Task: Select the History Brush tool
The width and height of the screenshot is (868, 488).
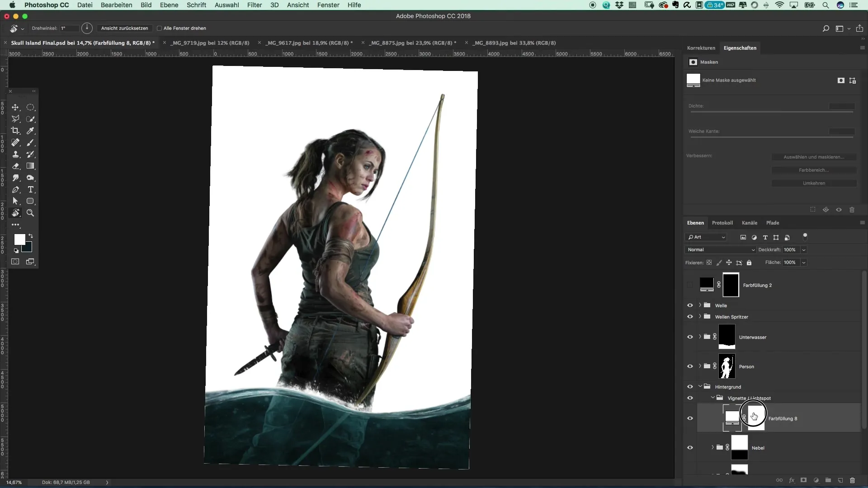Action: 30,154
